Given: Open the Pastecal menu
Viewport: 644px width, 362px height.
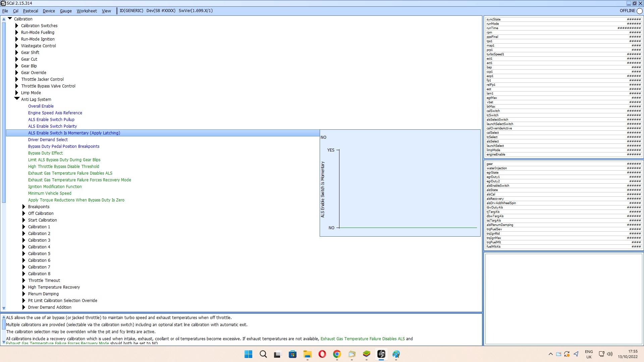Looking at the screenshot, I should click(x=31, y=11).
